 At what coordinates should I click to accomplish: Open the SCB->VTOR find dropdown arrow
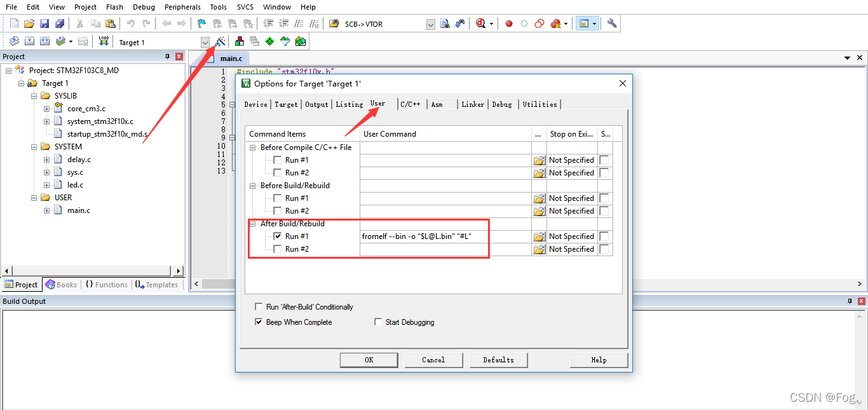(431, 24)
